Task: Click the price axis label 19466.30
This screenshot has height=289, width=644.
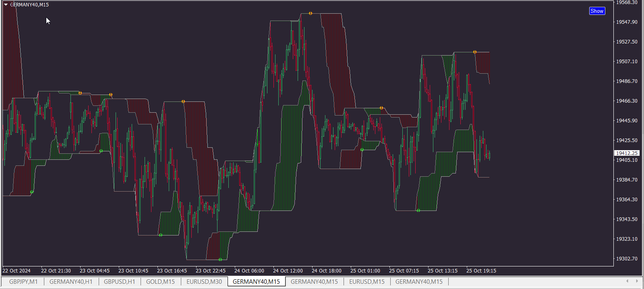Action: [x=627, y=101]
